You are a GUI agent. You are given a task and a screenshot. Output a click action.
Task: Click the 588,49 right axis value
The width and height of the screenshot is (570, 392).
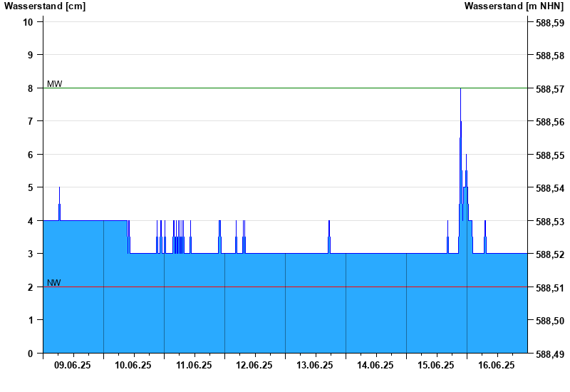(550, 354)
